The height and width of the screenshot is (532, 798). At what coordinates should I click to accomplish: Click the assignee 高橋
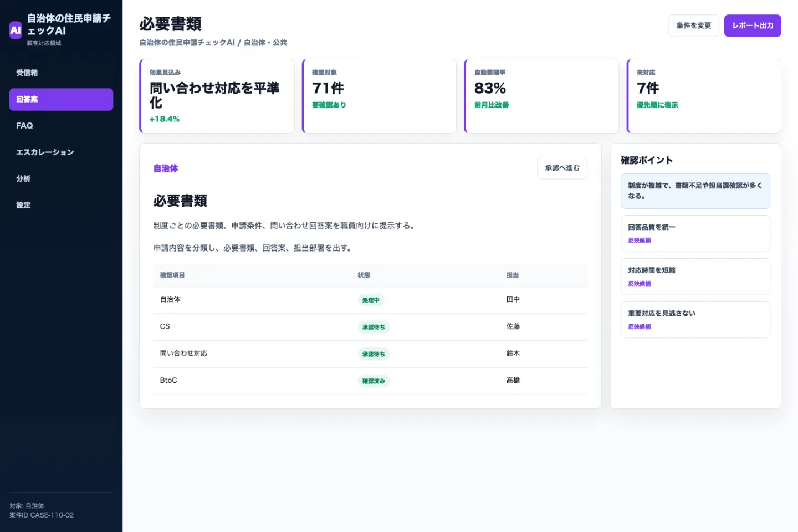513,381
